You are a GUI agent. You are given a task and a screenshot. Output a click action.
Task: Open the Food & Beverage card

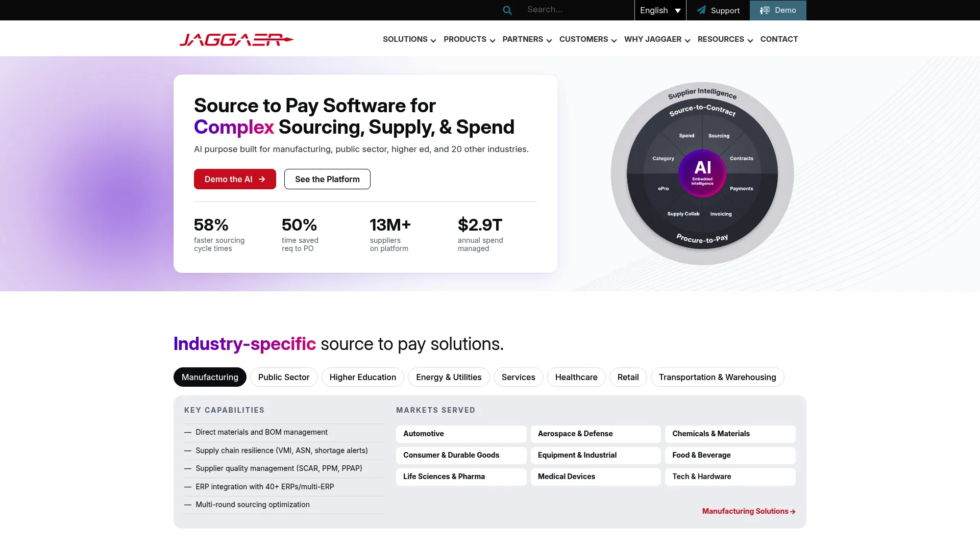tap(730, 455)
